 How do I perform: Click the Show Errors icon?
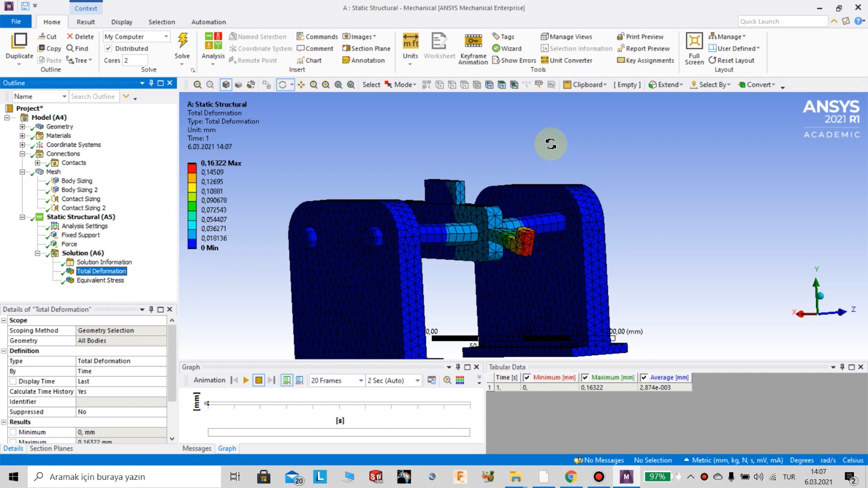514,60
